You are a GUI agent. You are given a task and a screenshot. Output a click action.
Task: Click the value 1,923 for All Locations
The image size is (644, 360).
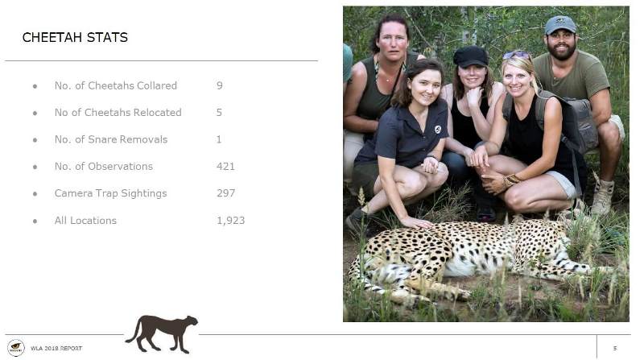(x=230, y=221)
